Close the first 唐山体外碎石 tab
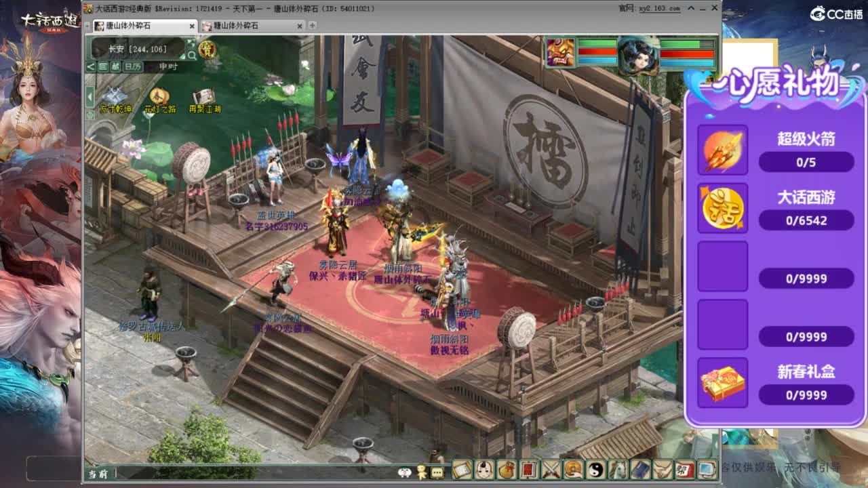868x488 pixels. point(192,26)
